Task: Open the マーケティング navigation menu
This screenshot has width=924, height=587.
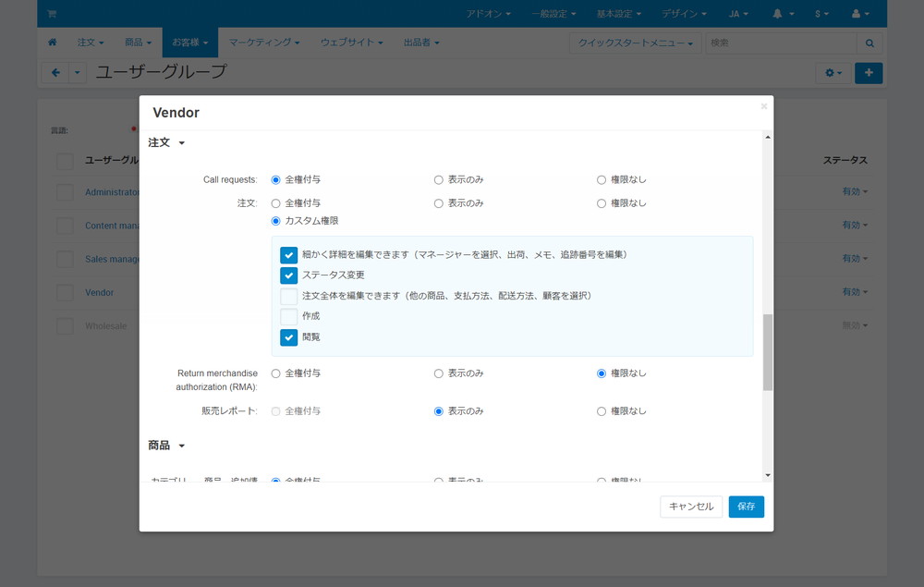Action: (x=264, y=43)
